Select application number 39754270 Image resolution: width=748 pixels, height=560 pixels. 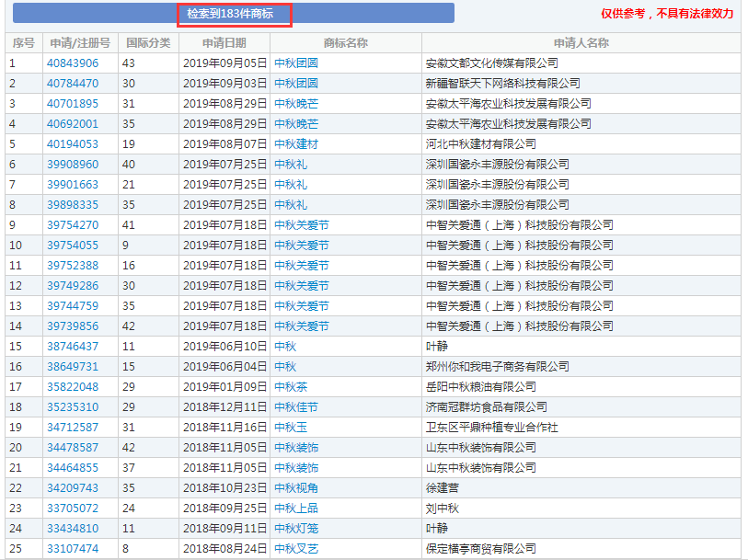[73, 225]
